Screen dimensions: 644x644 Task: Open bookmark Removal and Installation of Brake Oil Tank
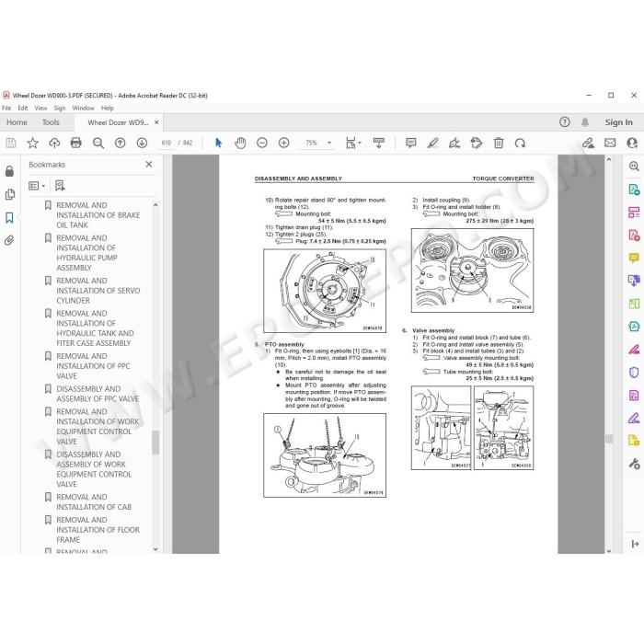point(98,215)
